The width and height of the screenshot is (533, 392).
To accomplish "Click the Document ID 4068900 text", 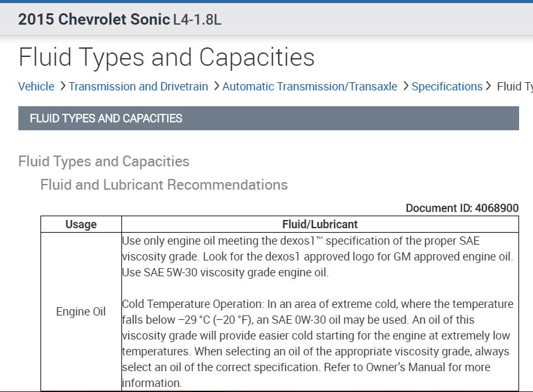I will pyautogui.click(x=462, y=208).
